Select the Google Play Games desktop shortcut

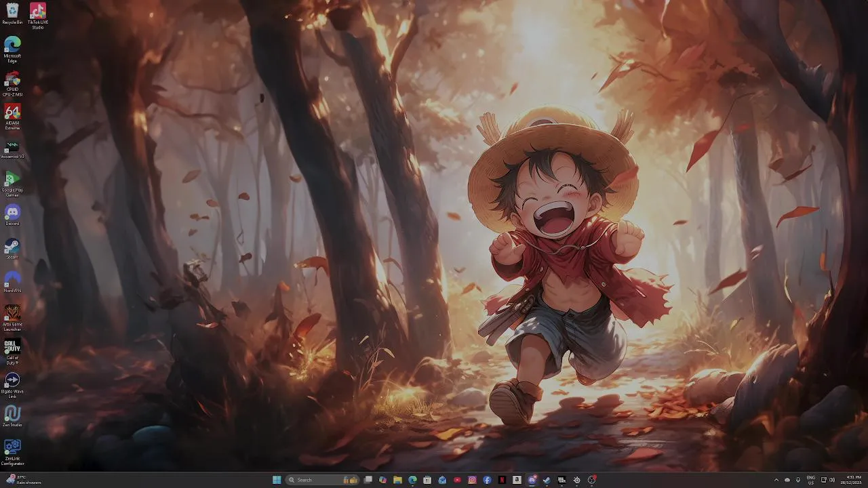(x=12, y=184)
